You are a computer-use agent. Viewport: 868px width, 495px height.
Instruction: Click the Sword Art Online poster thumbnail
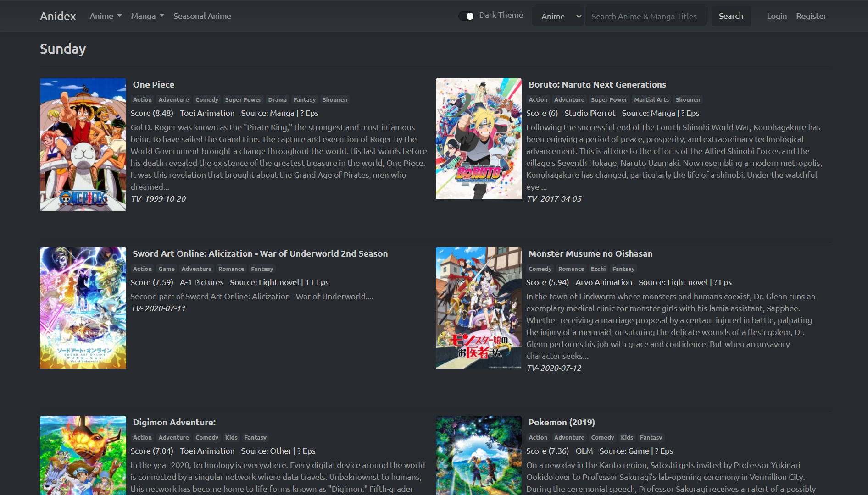[x=83, y=308]
